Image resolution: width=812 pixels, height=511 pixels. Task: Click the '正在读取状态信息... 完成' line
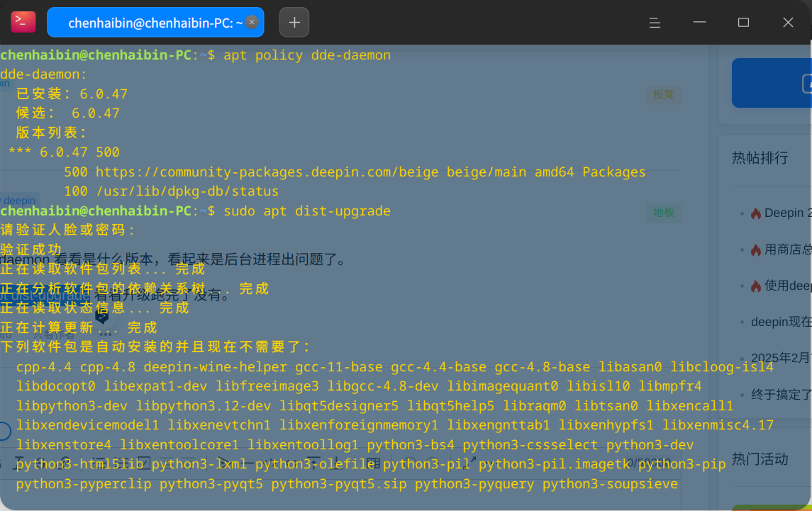pyautogui.click(x=95, y=308)
